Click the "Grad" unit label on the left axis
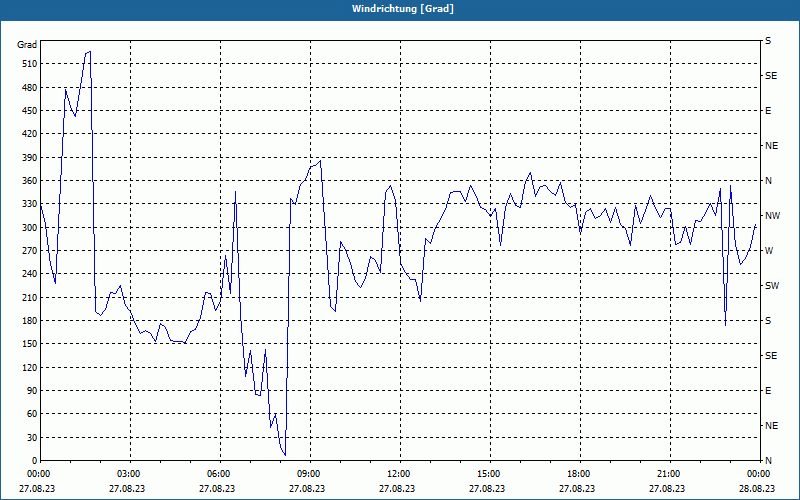800x500 pixels. tap(27, 45)
